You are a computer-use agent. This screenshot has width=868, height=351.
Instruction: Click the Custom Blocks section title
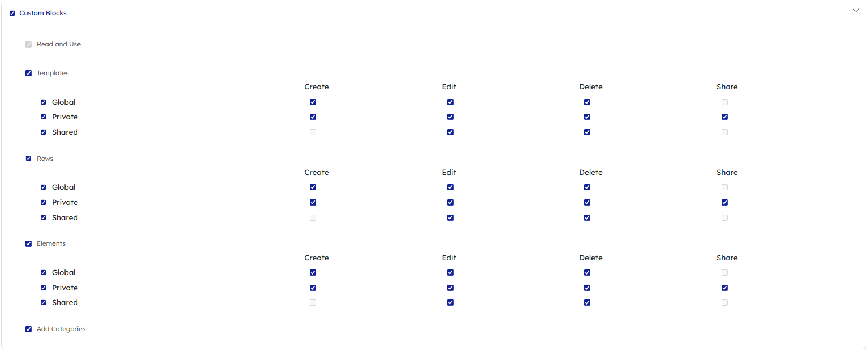pos(43,13)
